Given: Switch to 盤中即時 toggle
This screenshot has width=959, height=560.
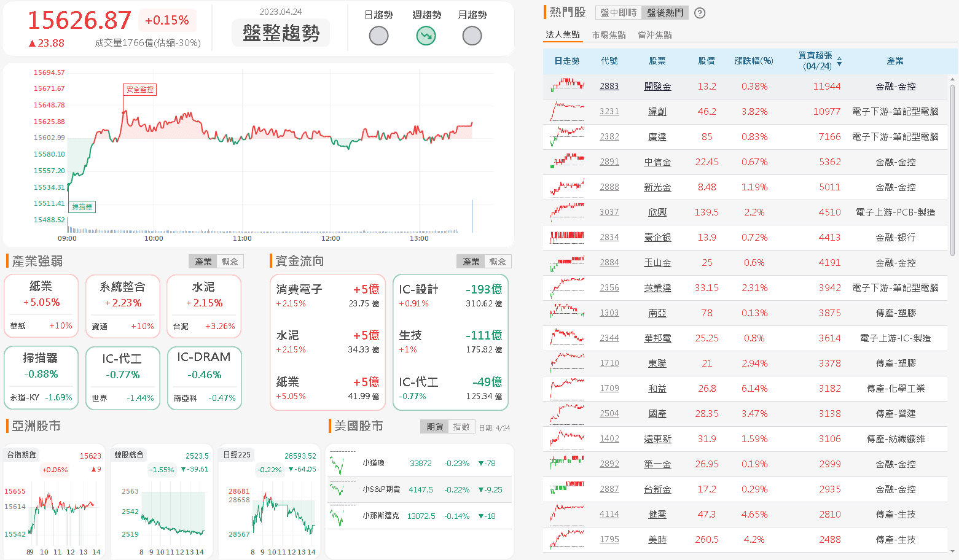Looking at the screenshot, I should 619,13.
